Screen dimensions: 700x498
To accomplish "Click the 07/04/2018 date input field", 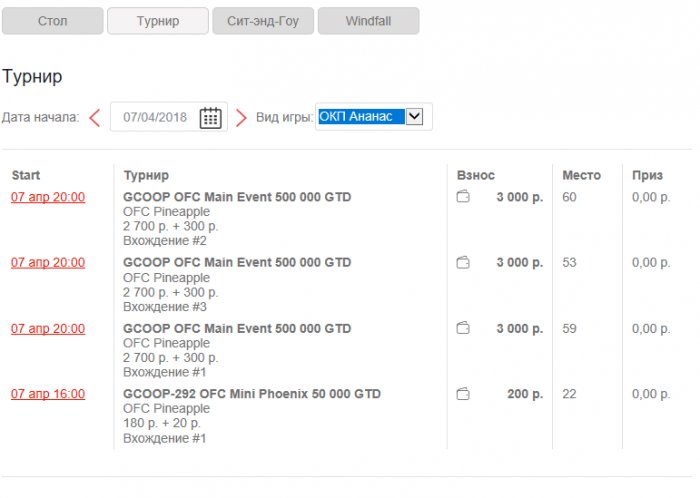I will coord(155,118).
